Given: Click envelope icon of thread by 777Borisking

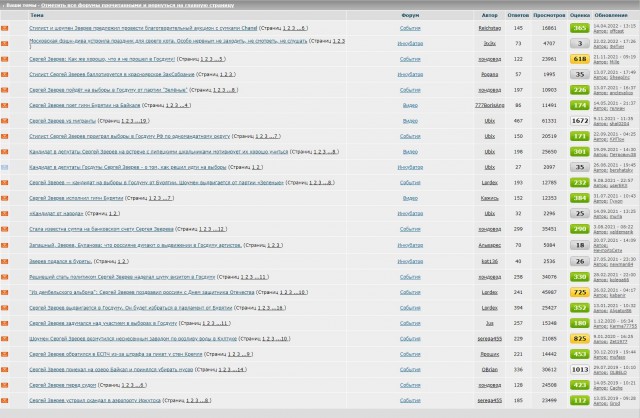Looking at the screenshot, I should click(x=4, y=105).
